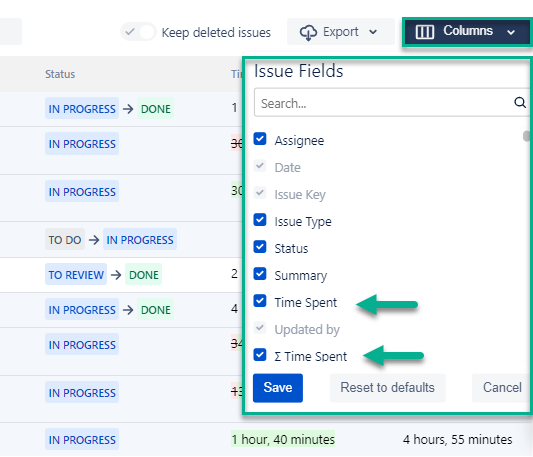This screenshot has height=457, width=533.
Task: Click the DONE badge after TO REVIEW
Action: (x=144, y=275)
